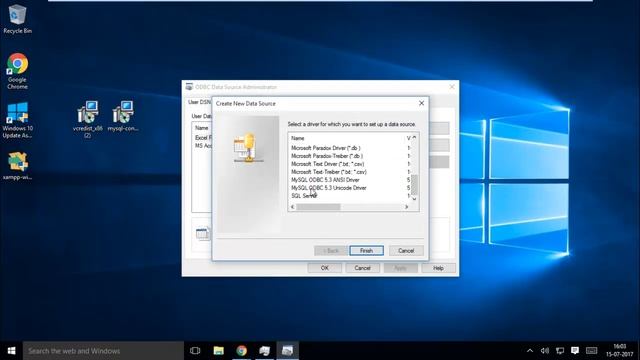This screenshot has width=640, height=360.
Task: Open the Google Chrome desktop shortcut
Action: click(17, 71)
